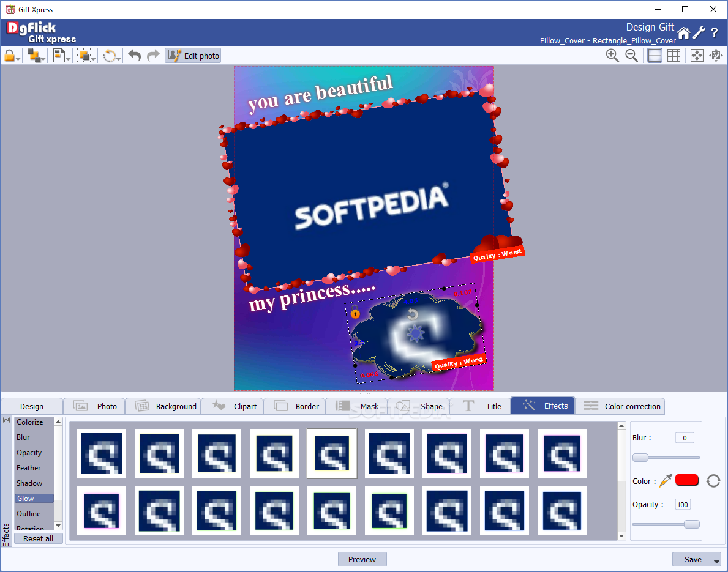Image resolution: width=728 pixels, height=572 pixels.
Task: Click the Blur slider handle
Action: coord(640,458)
